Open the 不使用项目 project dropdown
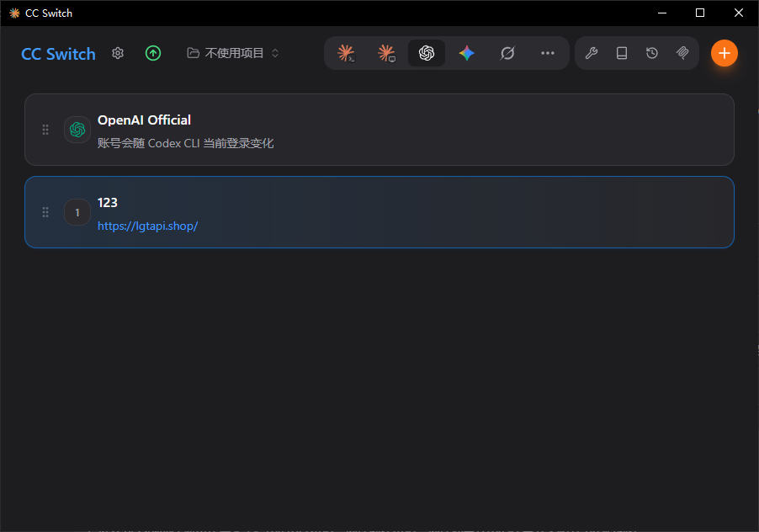Image resolution: width=759 pixels, height=532 pixels. pos(233,53)
